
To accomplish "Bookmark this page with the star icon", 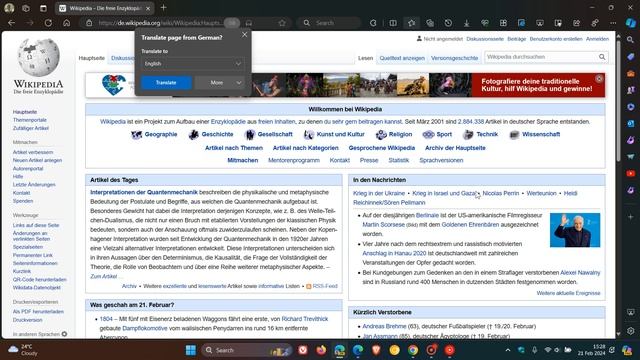I will pyautogui.click(x=282, y=23).
